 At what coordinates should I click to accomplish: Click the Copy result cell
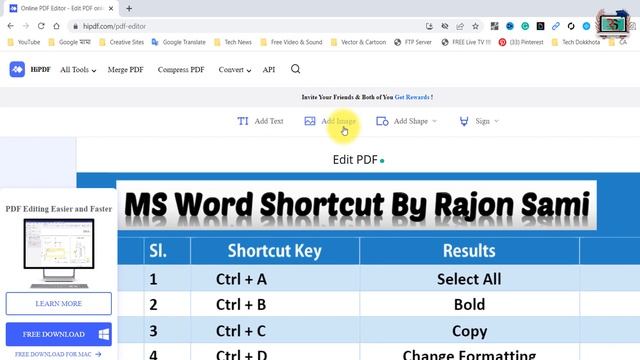tap(469, 331)
